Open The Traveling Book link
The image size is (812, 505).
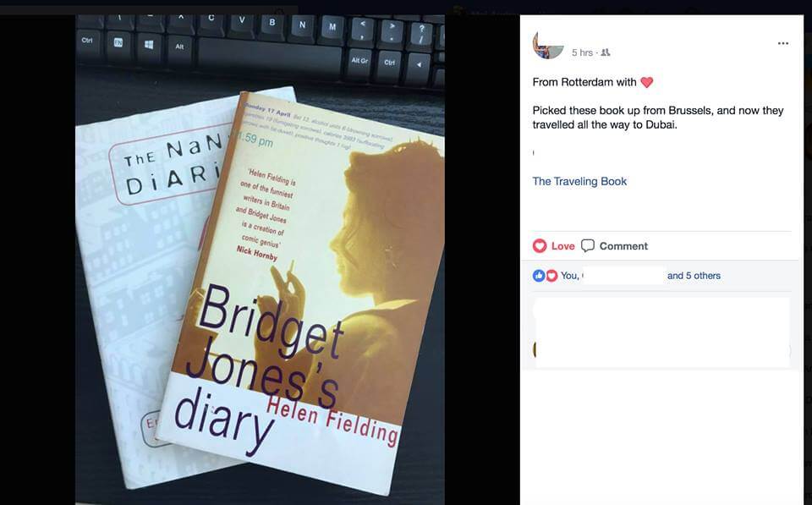tap(579, 181)
